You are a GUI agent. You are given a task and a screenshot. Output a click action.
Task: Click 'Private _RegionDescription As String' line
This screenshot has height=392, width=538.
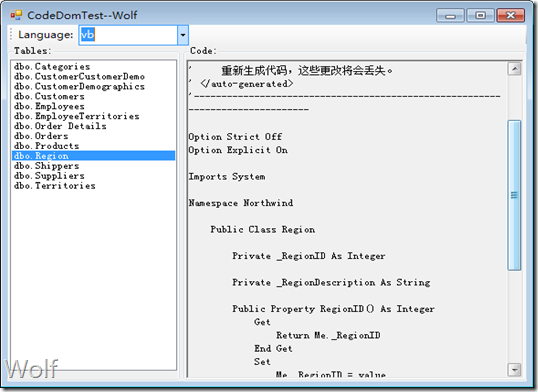pyautogui.click(x=331, y=283)
